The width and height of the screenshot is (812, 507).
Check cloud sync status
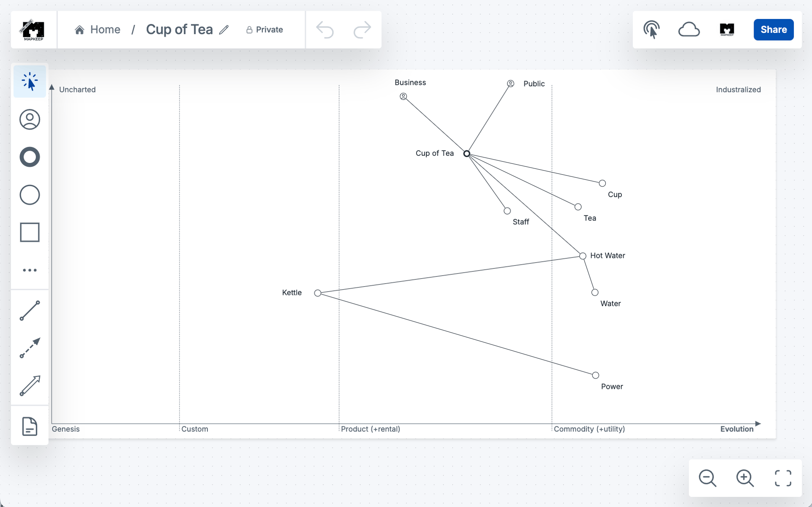point(689,30)
